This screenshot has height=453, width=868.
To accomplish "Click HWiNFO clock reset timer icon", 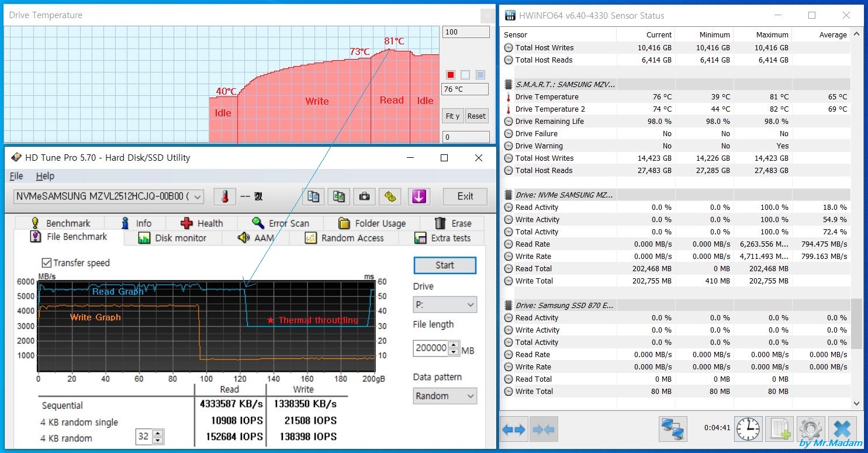I will tap(749, 430).
